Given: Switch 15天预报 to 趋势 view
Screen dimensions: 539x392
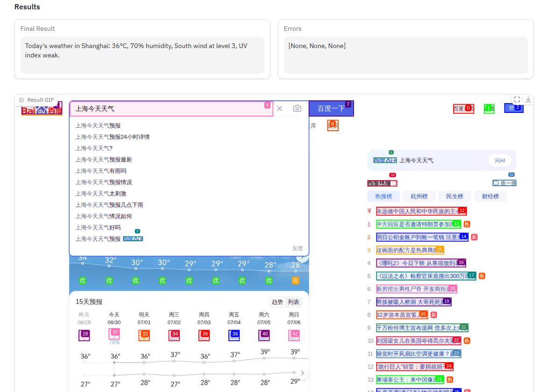Looking at the screenshot, I should coord(277,302).
